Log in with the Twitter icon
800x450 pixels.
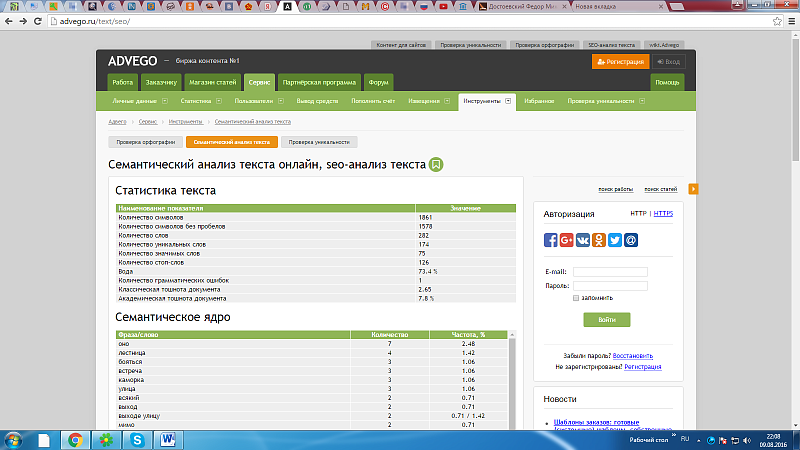(615, 240)
